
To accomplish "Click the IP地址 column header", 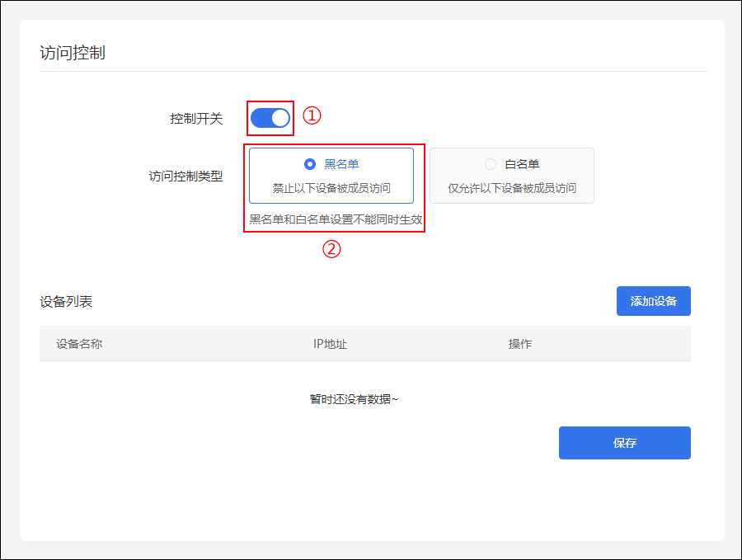I will (x=330, y=344).
